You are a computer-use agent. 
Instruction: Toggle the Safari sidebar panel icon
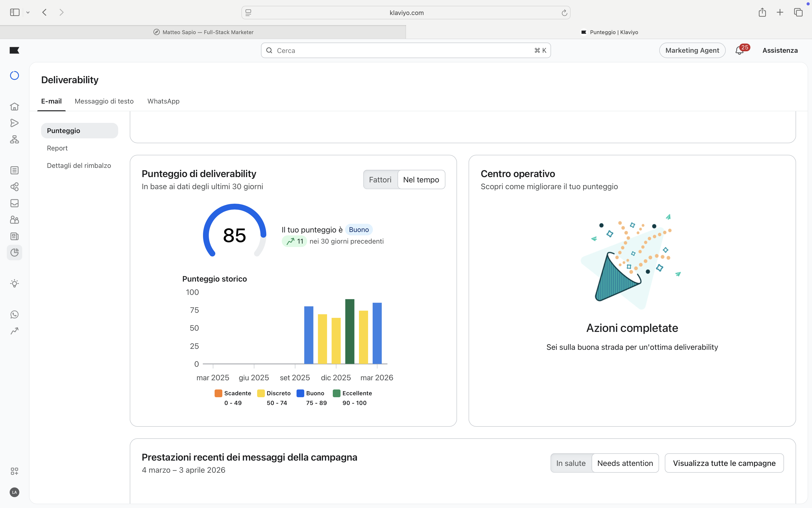click(15, 12)
